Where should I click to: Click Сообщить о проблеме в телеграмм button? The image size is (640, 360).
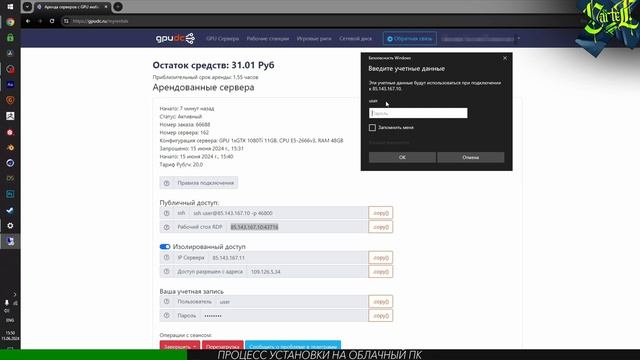(x=293, y=345)
